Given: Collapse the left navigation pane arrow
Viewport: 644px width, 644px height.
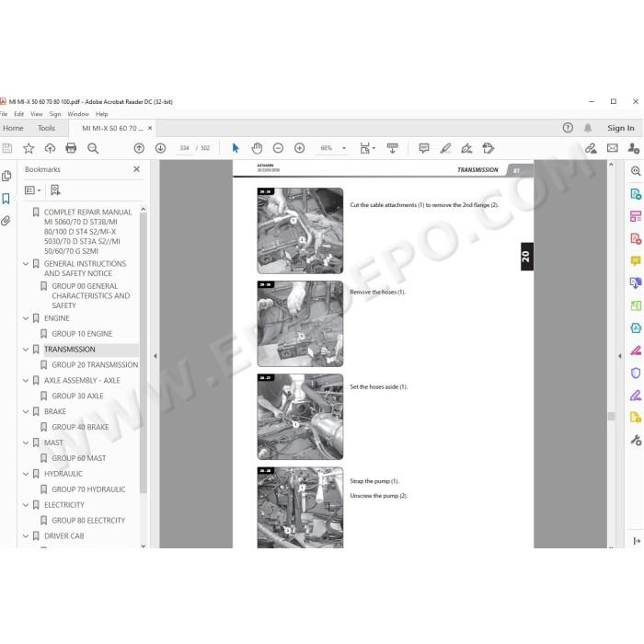Looking at the screenshot, I should 155,356.
